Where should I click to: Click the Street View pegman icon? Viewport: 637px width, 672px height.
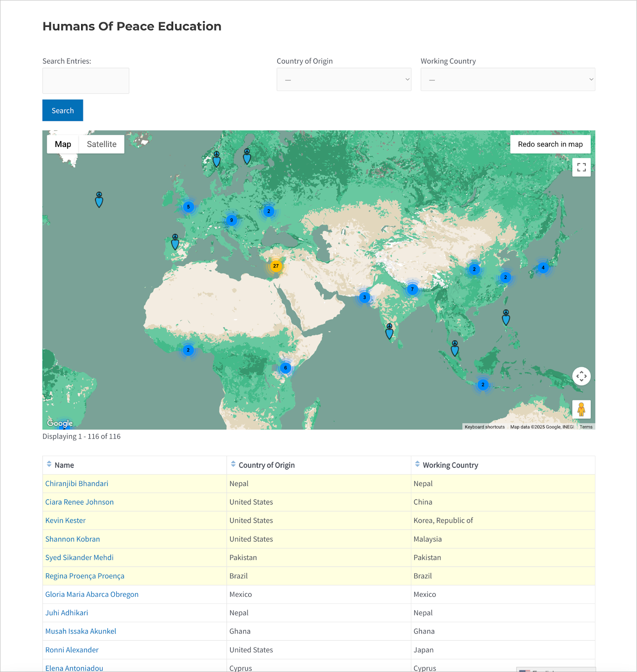[581, 409]
